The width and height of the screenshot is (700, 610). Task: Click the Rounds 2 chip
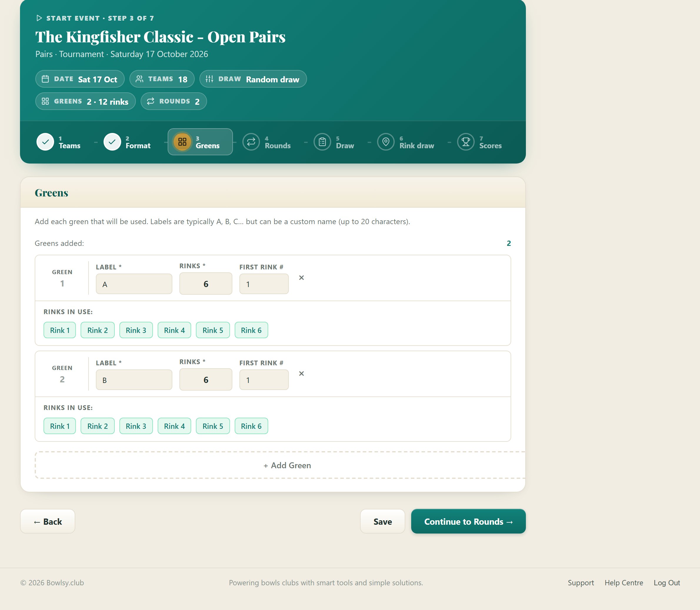[174, 101]
